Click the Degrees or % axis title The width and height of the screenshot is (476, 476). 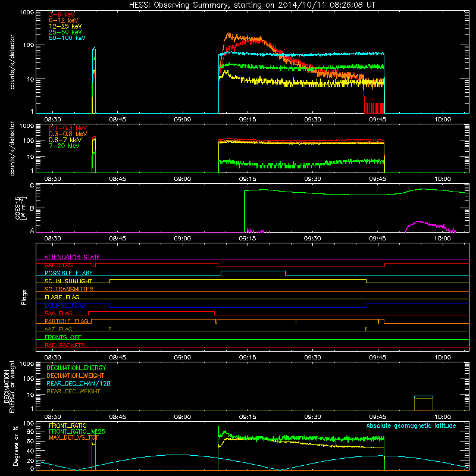click(15, 446)
